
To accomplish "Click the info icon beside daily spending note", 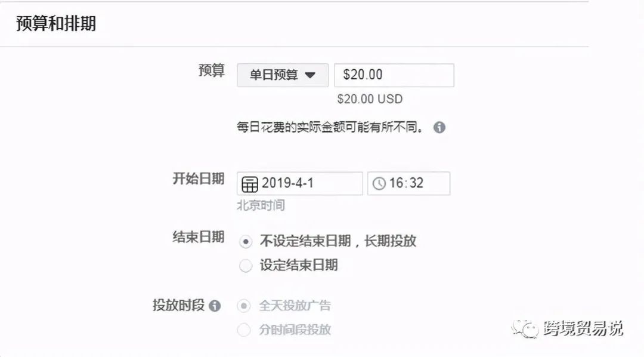I will click(439, 128).
